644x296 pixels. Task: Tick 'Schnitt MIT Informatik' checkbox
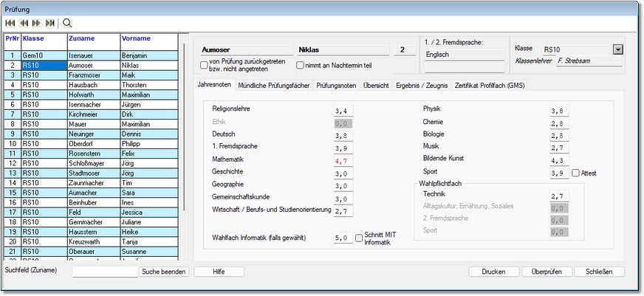(x=360, y=238)
